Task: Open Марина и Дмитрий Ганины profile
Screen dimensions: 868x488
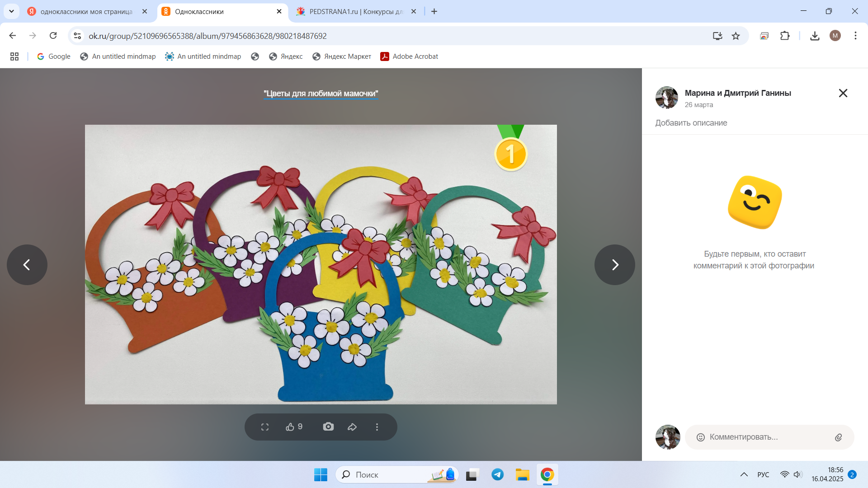Action: 738,93
